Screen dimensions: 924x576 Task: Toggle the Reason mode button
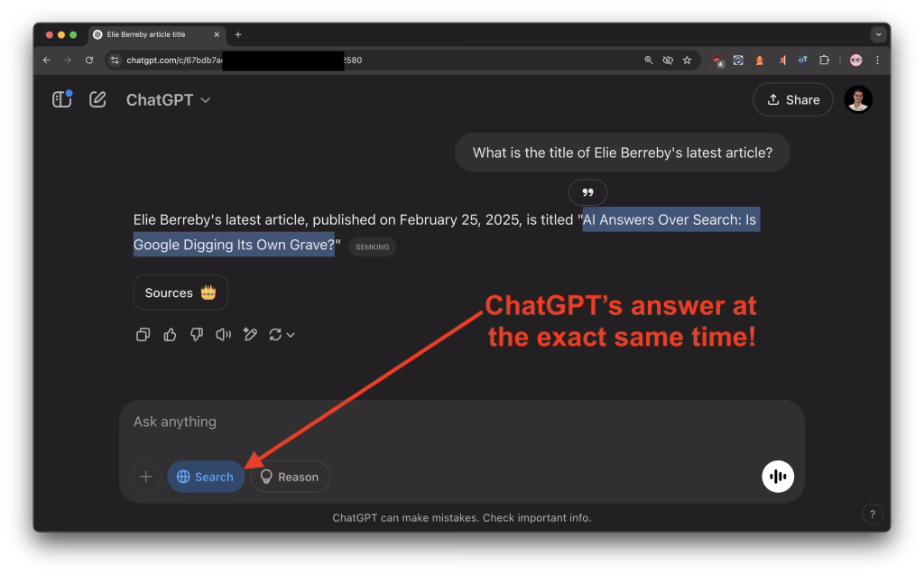(x=290, y=477)
